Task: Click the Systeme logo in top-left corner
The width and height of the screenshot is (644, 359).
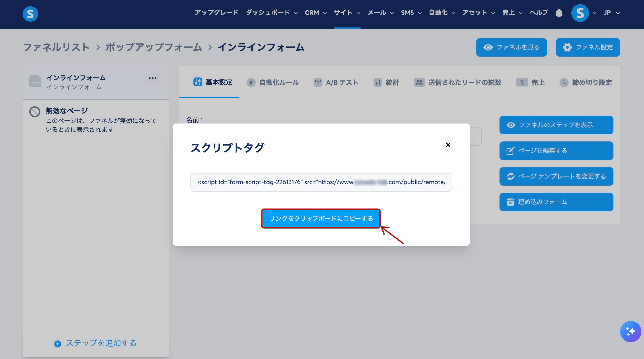Action: (30, 14)
